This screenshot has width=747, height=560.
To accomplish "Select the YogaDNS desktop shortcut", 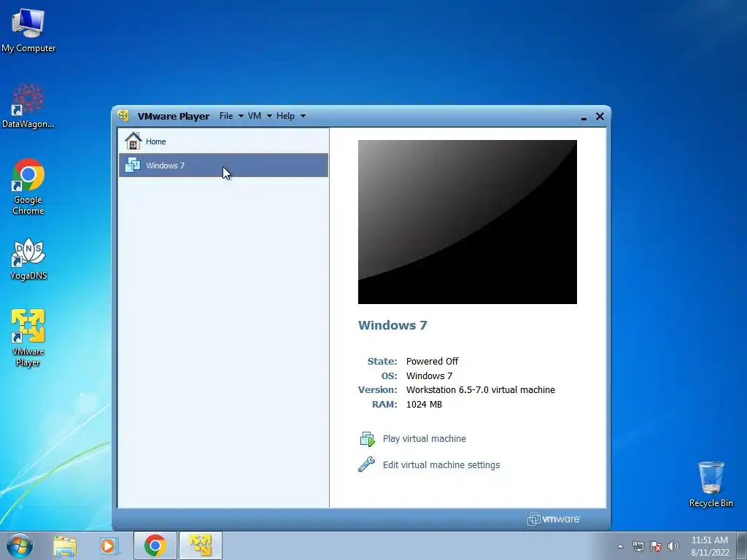I will (28, 260).
